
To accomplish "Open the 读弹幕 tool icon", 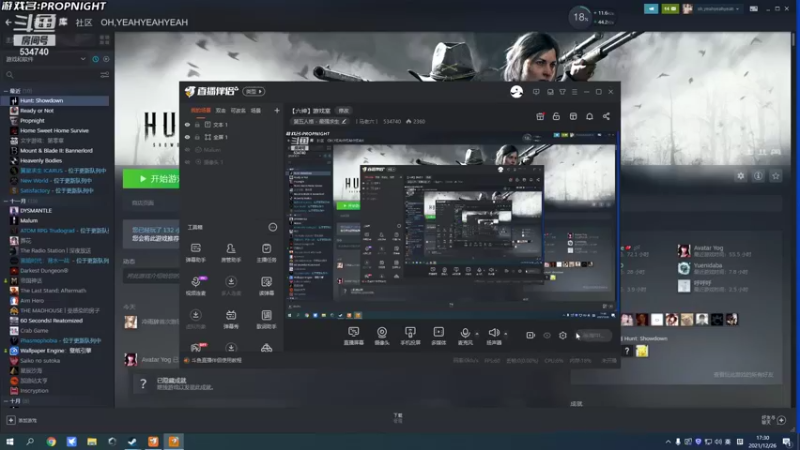I will tap(266, 286).
